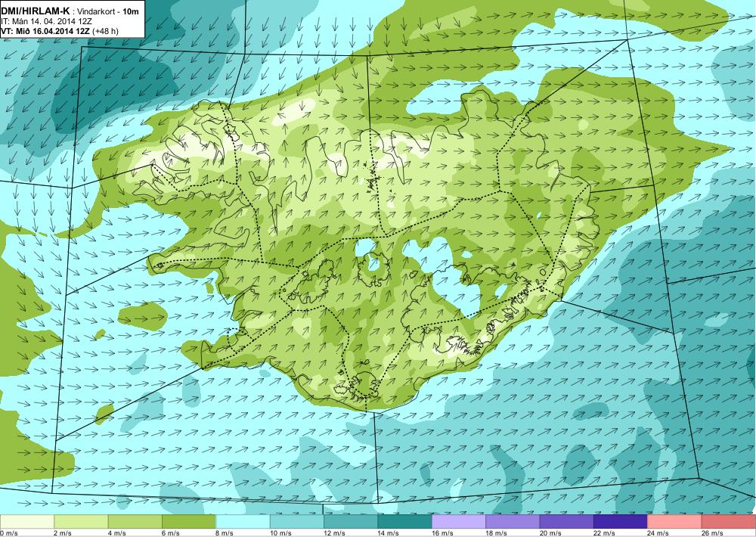Click the '26 m/s' legend label
This screenshot has width=756, height=537.
[x=713, y=533]
